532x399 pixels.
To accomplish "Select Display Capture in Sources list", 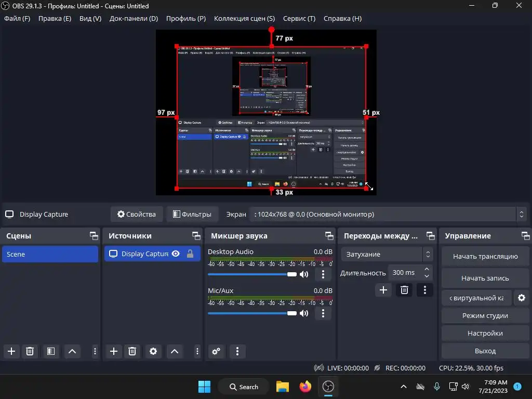I will (152, 254).
